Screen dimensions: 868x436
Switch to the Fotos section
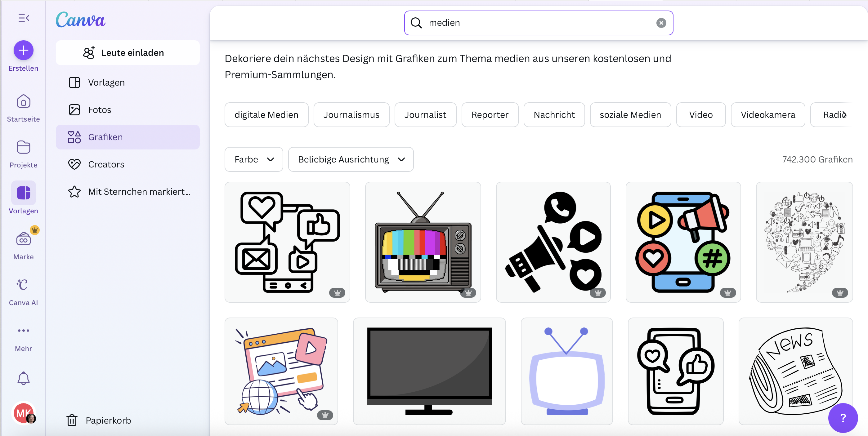(100, 109)
